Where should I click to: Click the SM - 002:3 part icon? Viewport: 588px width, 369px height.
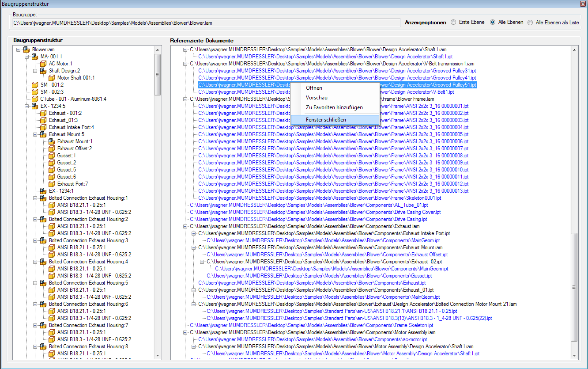click(x=35, y=92)
